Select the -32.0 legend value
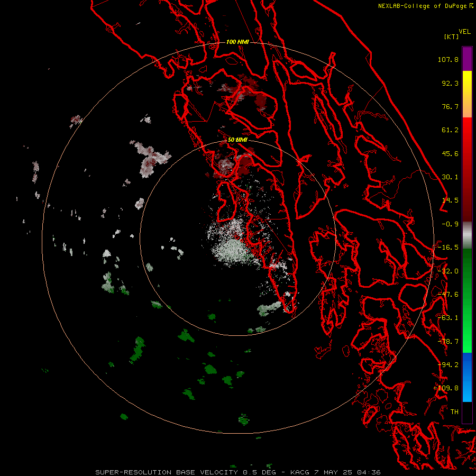The width and height of the screenshot is (476, 476). pos(448,271)
